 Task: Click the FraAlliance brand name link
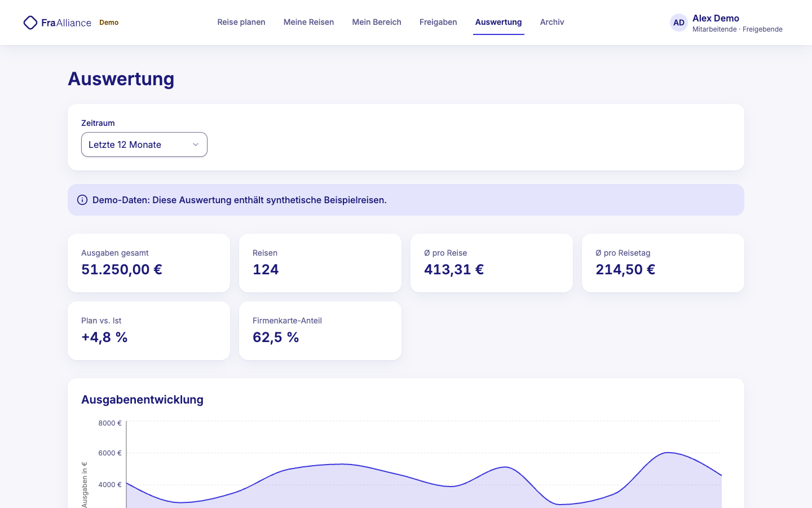66,23
